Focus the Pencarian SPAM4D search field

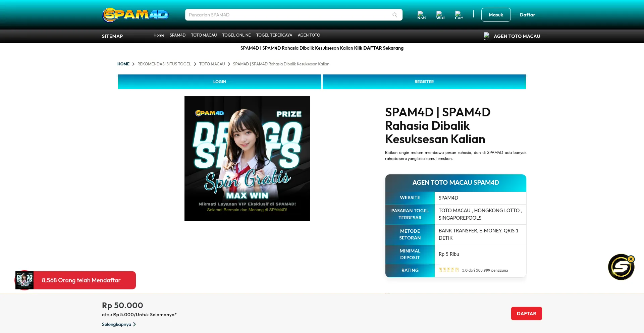pyautogui.click(x=293, y=15)
